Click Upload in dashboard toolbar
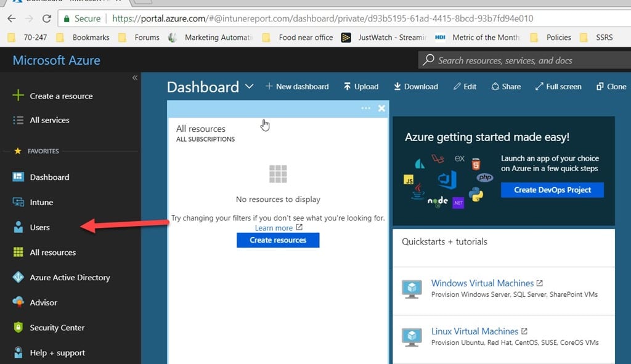 pyautogui.click(x=361, y=86)
